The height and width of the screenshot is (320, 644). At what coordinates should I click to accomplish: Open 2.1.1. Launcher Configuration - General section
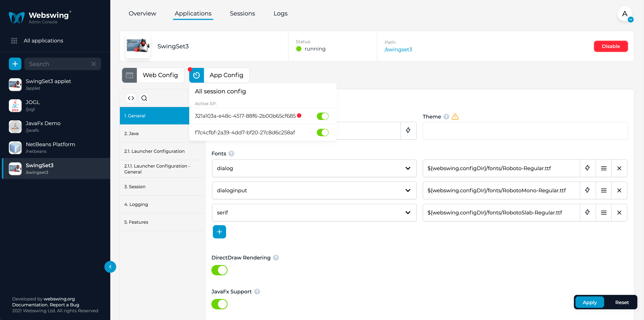162,169
